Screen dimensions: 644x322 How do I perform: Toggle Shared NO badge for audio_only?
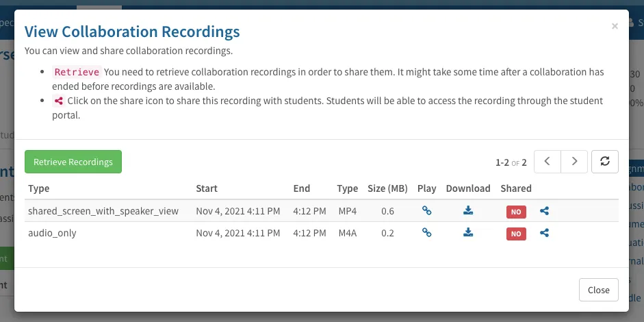(x=516, y=234)
